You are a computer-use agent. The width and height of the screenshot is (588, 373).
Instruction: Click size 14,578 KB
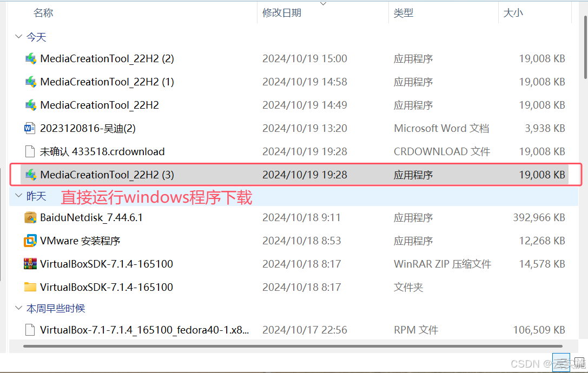542,264
